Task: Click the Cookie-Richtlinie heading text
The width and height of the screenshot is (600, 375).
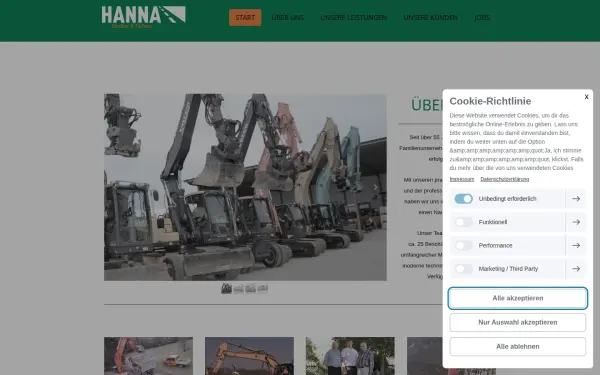Action: 490,101
